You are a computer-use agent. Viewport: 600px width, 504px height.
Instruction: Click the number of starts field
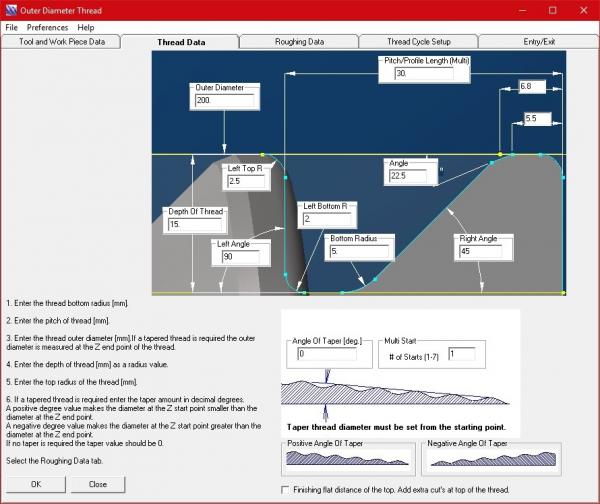pos(462,354)
